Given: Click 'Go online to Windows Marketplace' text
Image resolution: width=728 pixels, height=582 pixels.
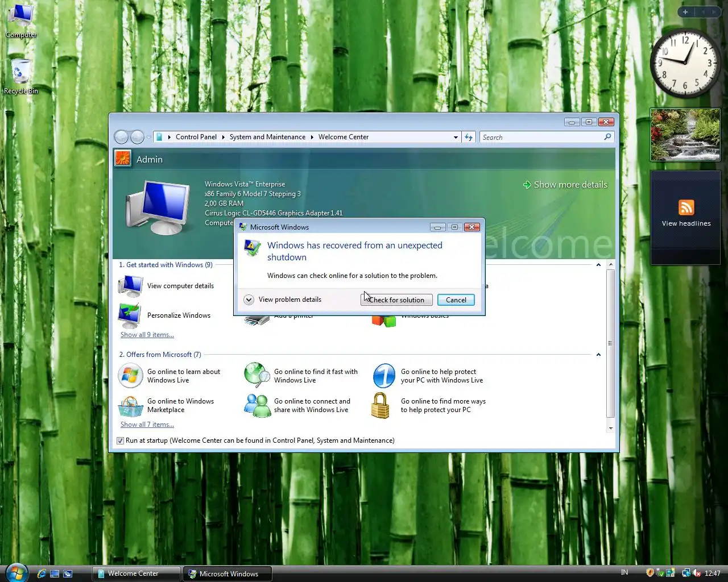Looking at the screenshot, I should point(180,406).
